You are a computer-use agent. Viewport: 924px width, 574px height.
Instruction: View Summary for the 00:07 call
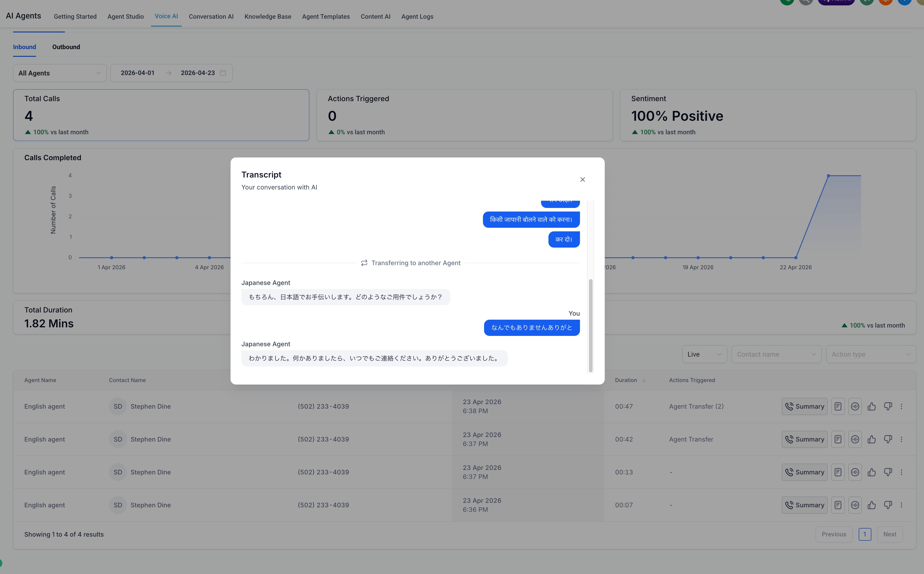(x=804, y=505)
